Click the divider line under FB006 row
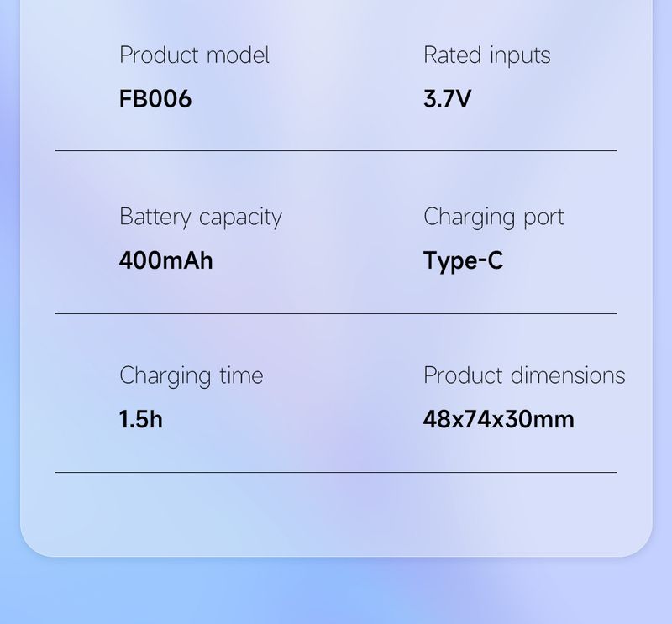Screen dimensions: 672x624 coord(336,151)
